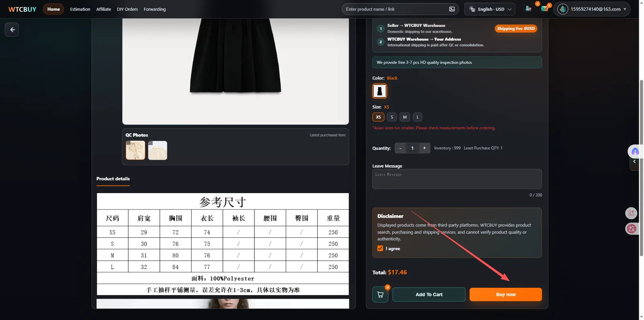The image size is (644, 320).
Task: Go back using the left arrow button
Action: coord(12,29)
